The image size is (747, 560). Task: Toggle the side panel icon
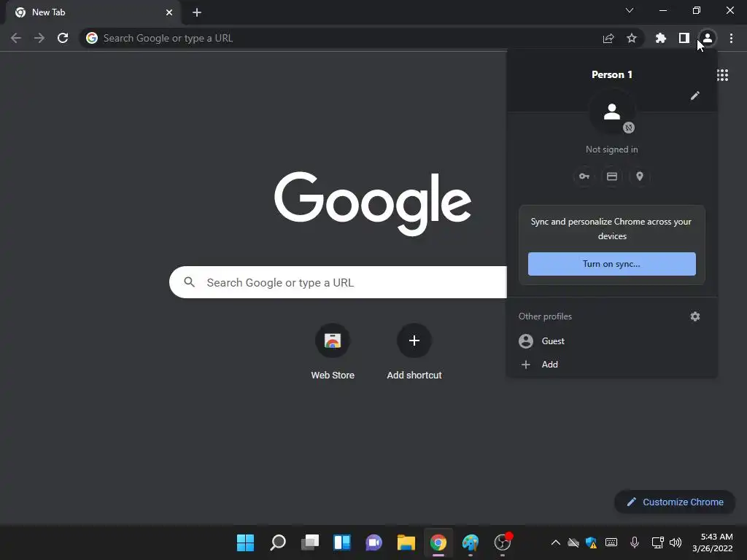click(684, 38)
